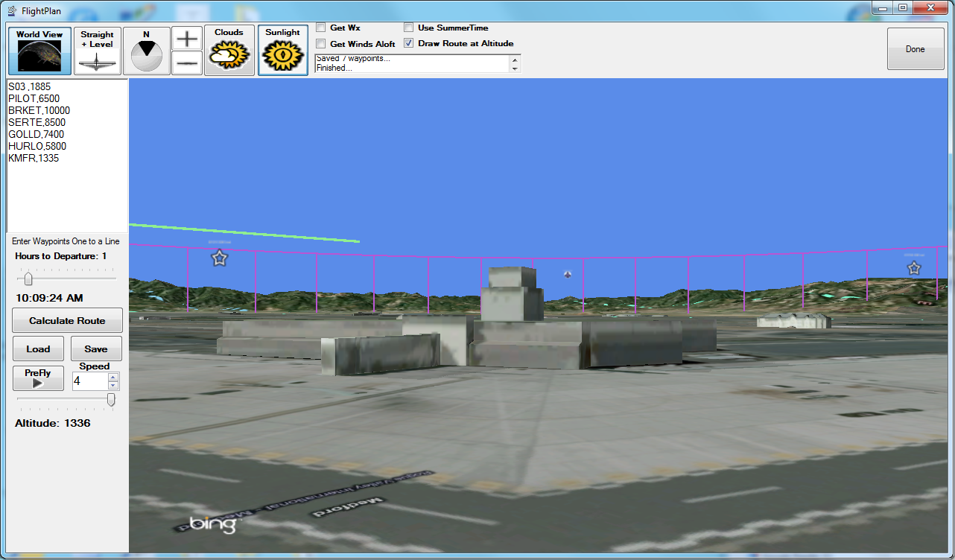Image resolution: width=955 pixels, height=560 pixels.
Task: Increase Speed with the up arrow
Action: coord(113,377)
